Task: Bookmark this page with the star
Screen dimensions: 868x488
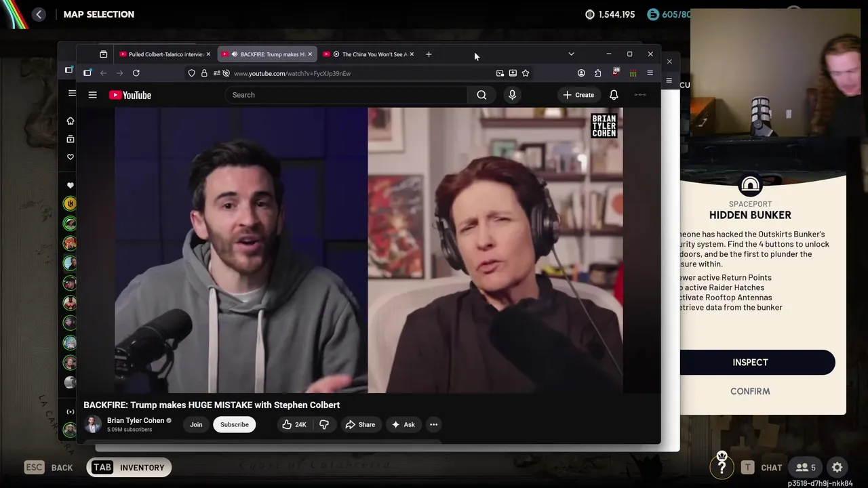Action: click(526, 73)
